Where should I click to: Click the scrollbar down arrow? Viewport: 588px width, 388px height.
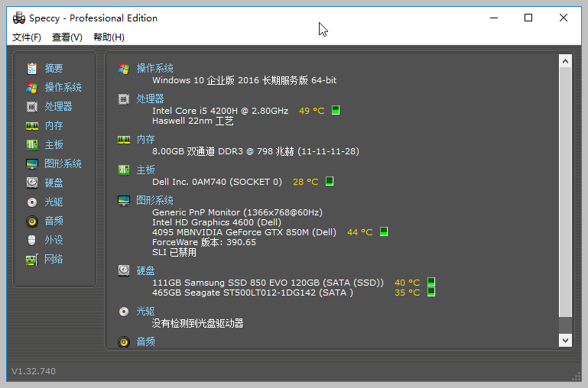click(566, 341)
